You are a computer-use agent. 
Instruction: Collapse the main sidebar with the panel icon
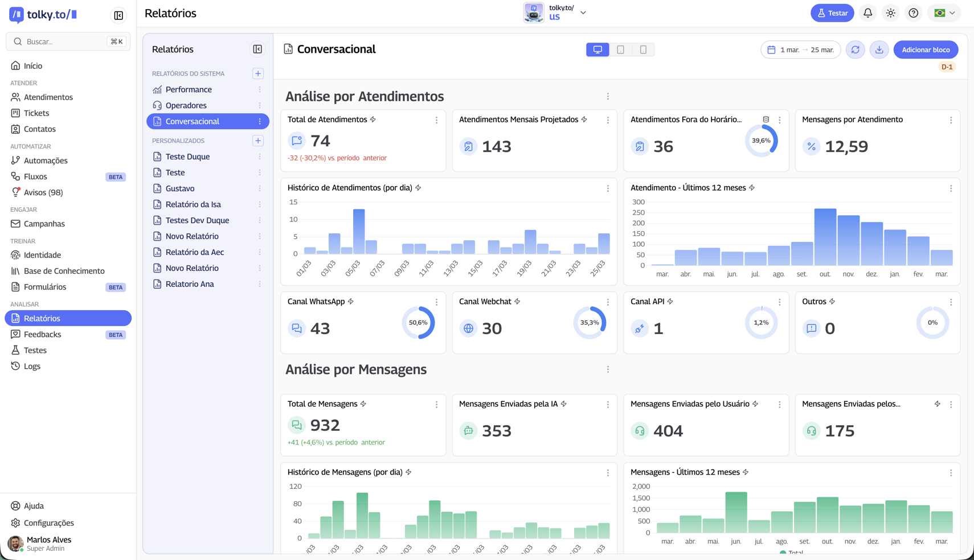[118, 15]
